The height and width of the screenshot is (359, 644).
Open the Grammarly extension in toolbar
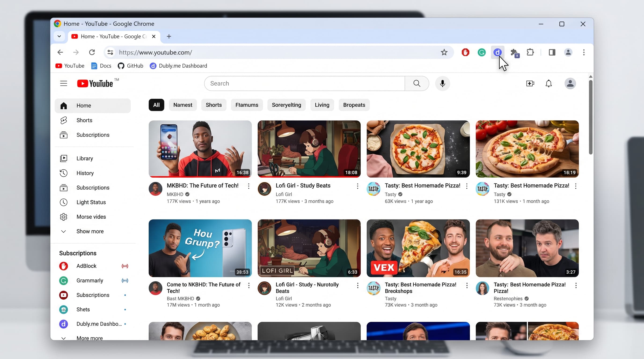[x=482, y=52]
